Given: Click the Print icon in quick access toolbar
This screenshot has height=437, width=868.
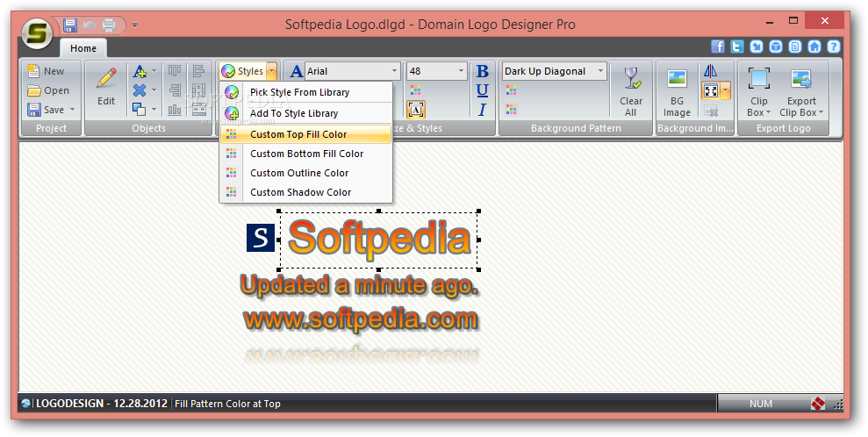Looking at the screenshot, I should 109,25.
